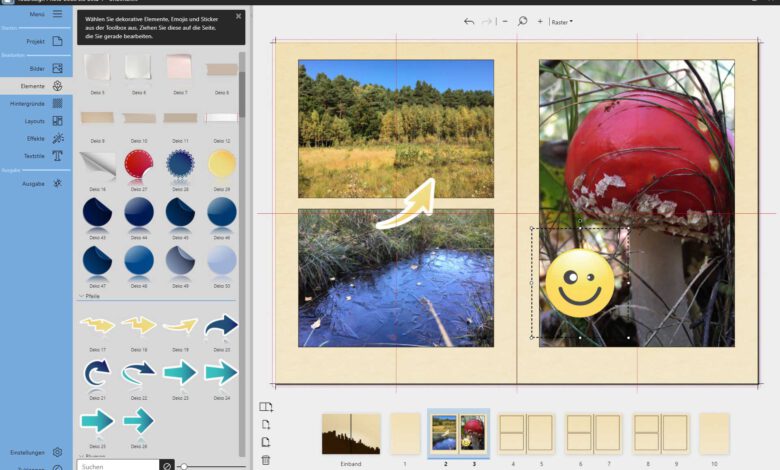Viewport: 780px width, 470px height.
Task: Select grey peeled sticker Deko 49
Action: click(x=180, y=260)
